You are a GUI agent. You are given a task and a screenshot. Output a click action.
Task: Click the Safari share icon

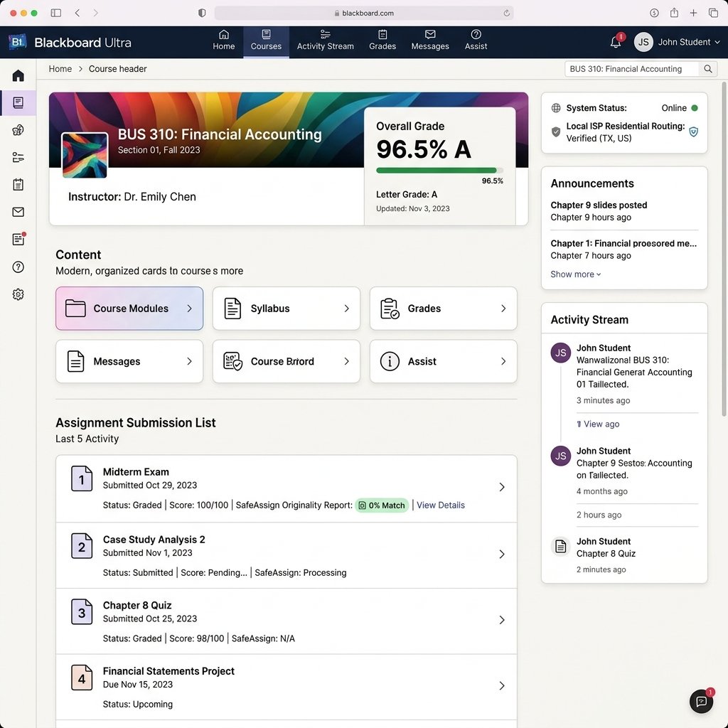(x=674, y=13)
